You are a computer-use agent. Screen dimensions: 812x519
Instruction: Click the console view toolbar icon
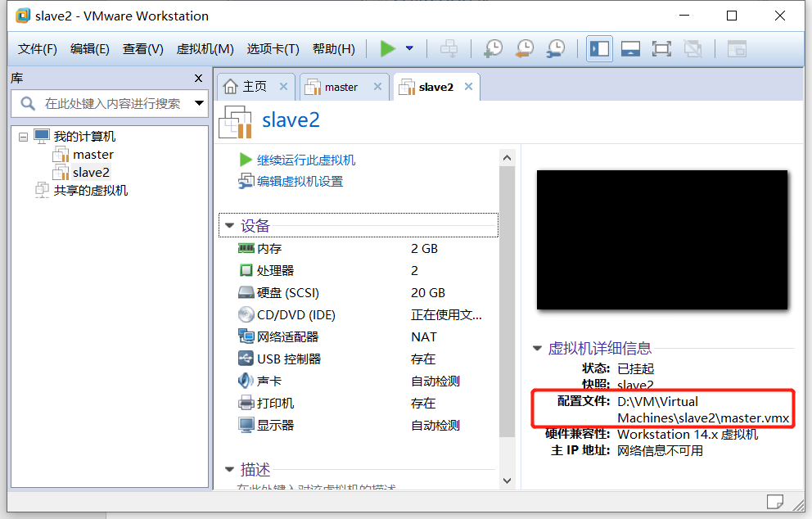click(x=737, y=49)
